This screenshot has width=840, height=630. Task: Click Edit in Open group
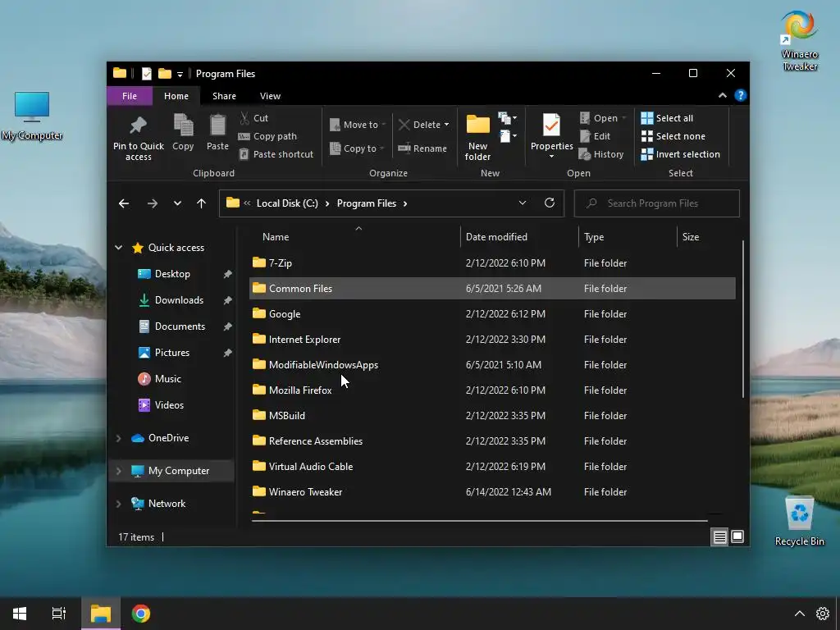pos(596,136)
